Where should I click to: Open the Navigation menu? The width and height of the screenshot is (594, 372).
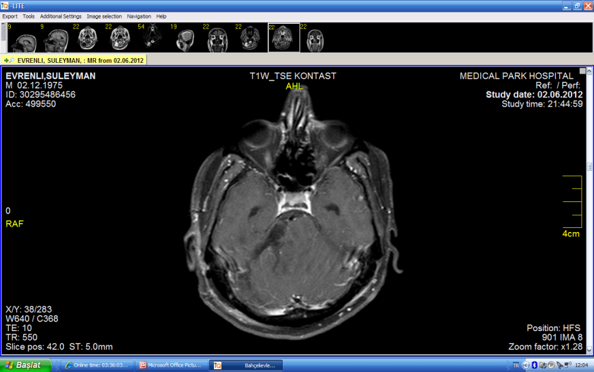click(139, 16)
